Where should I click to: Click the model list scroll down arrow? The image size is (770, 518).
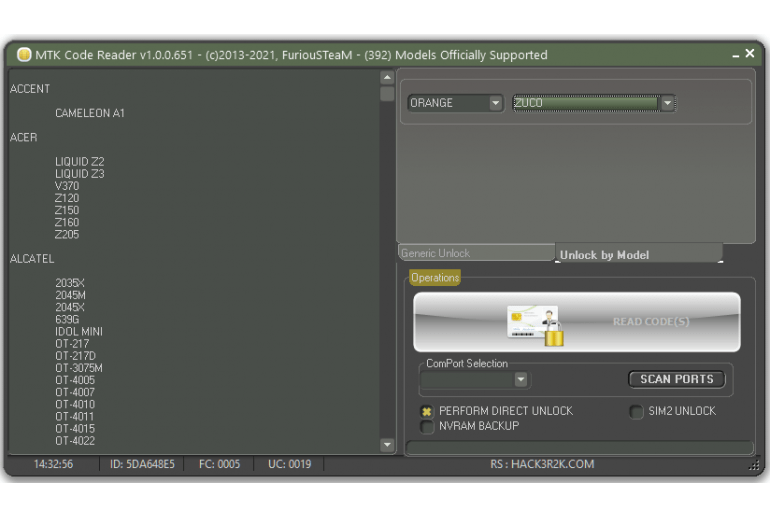[387, 445]
